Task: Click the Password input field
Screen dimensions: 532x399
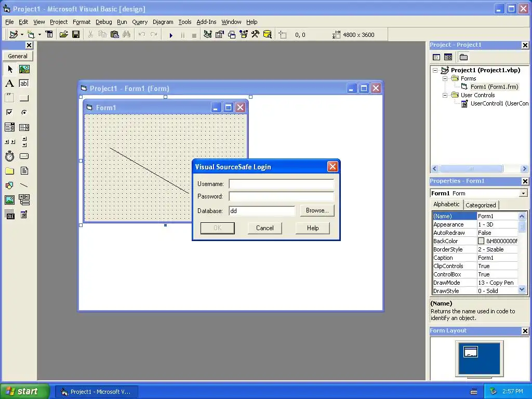Action: [x=281, y=196]
